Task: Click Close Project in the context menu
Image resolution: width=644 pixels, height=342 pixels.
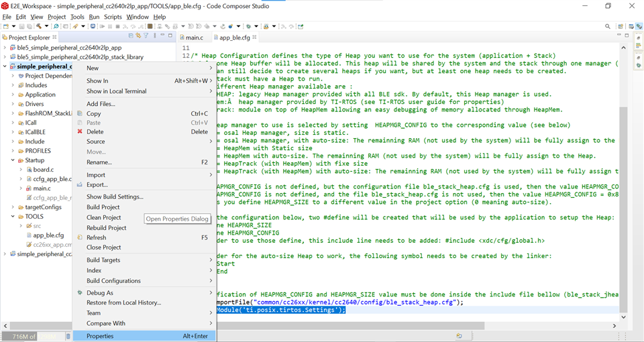Action: pyautogui.click(x=144, y=247)
